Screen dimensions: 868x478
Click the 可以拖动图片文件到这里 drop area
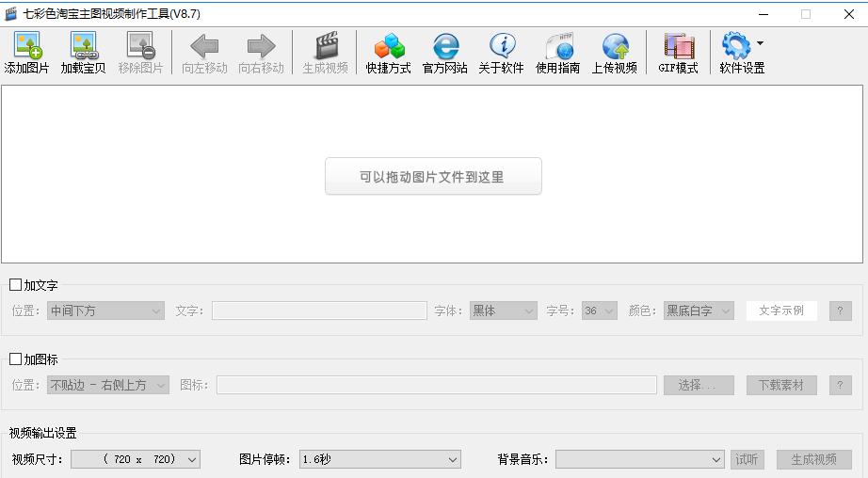[x=433, y=177]
